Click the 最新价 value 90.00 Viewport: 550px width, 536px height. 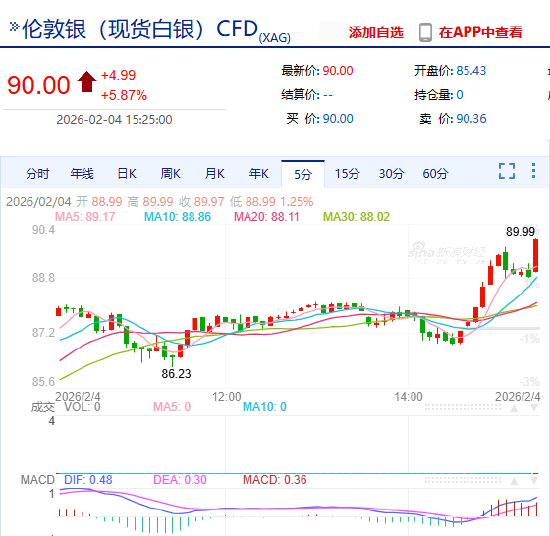(x=338, y=71)
